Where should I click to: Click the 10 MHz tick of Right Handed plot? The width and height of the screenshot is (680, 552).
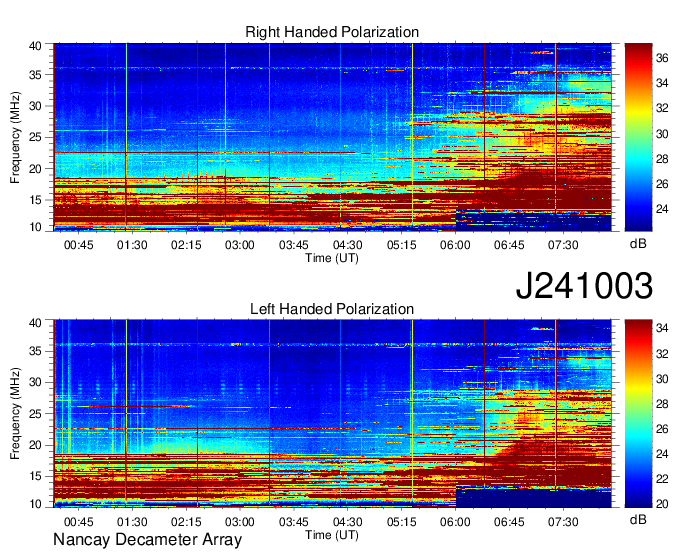pos(35,227)
